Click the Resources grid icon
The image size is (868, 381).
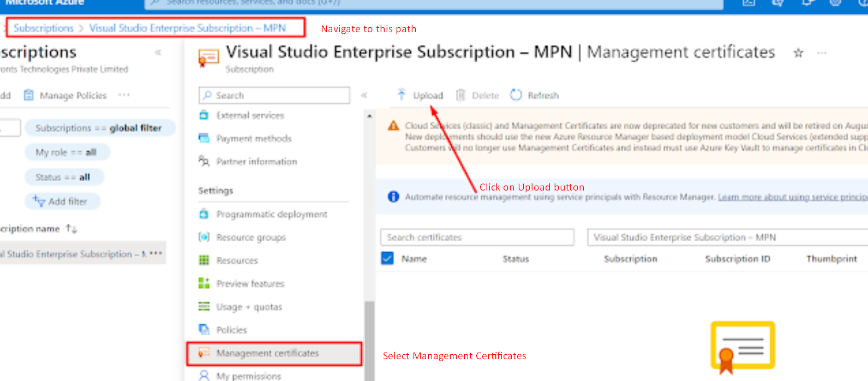tap(204, 260)
